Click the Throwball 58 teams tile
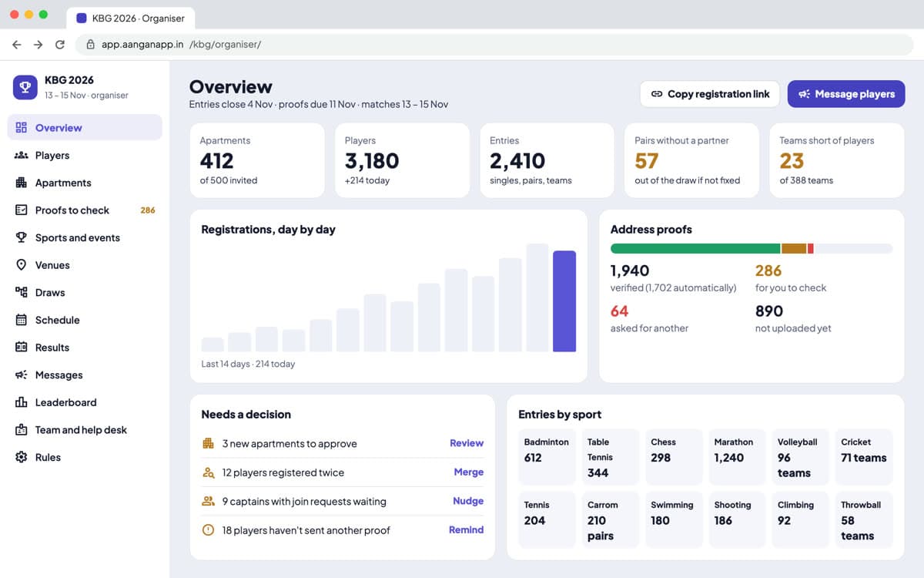The image size is (924, 578). (x=864, y=520)
